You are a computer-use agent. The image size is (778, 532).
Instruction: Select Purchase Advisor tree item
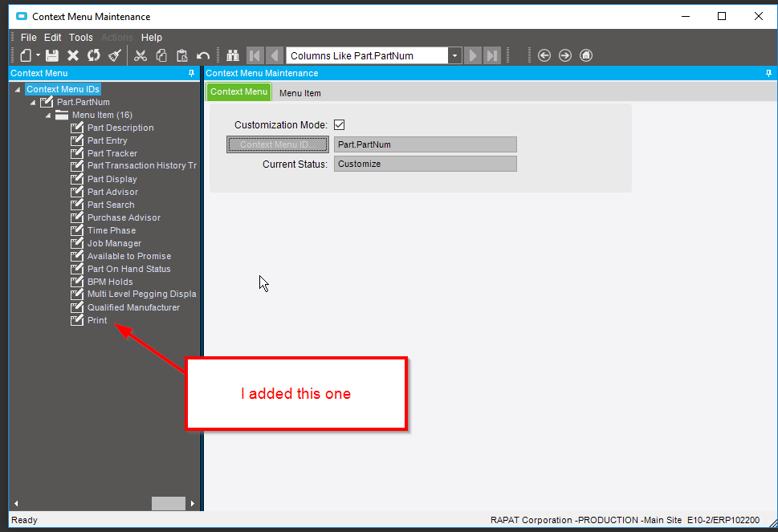(124, 217)
